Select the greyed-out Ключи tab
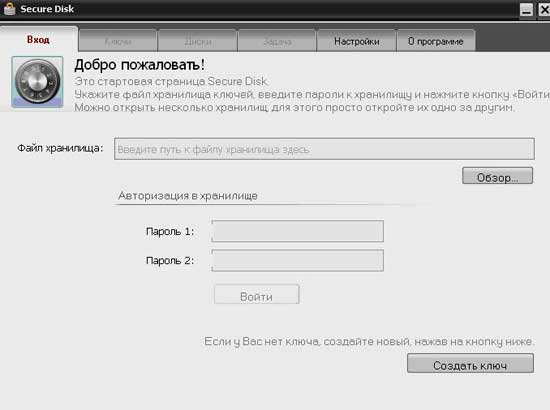Image resolution: width=550 pixels, height=410 pixels. [118, 41]
